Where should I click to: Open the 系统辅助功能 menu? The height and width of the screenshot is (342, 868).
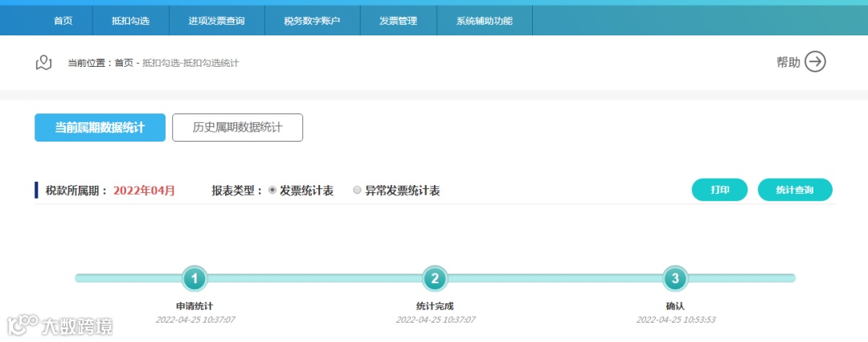click(x=485, y=21)
